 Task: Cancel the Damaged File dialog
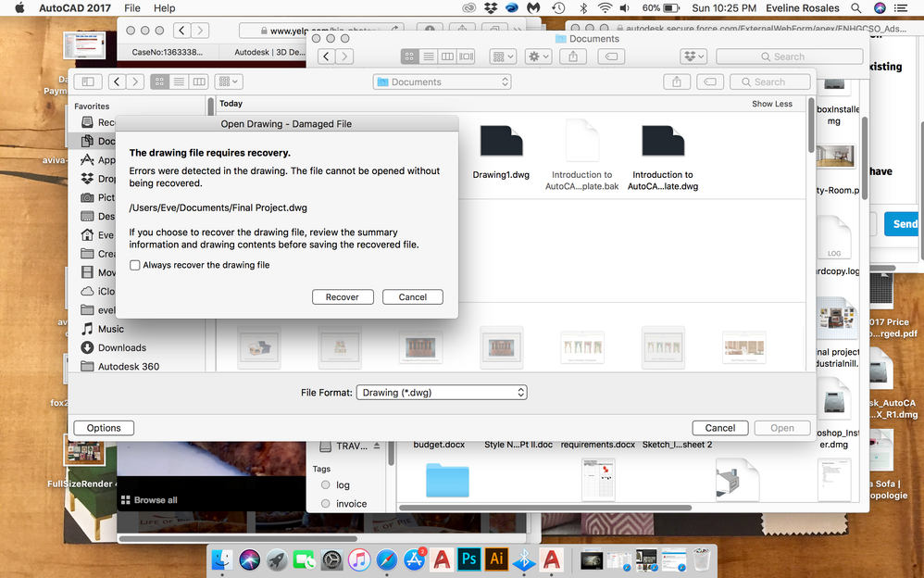point(413,297)
